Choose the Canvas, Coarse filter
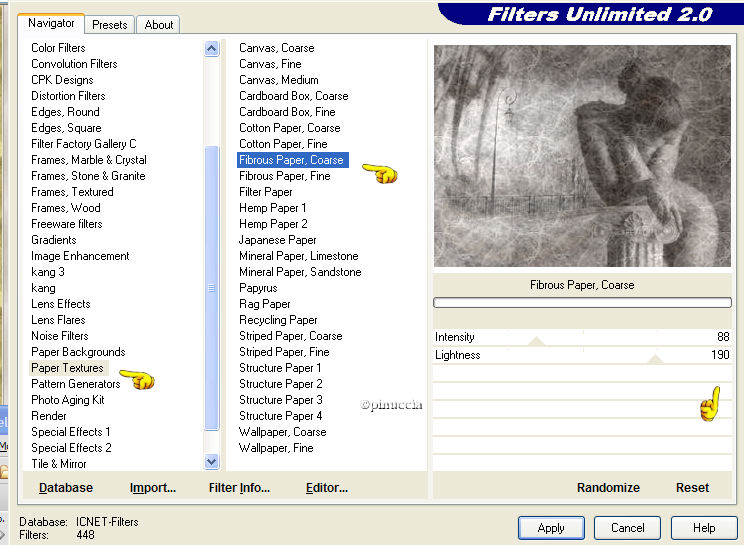This screenshot has height=546, width=749. click(x=277, y=48)
